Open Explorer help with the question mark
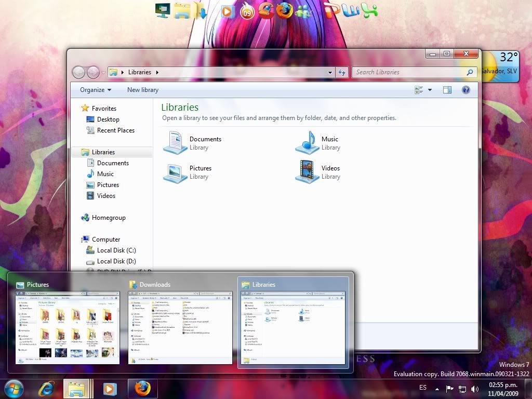 466,90
